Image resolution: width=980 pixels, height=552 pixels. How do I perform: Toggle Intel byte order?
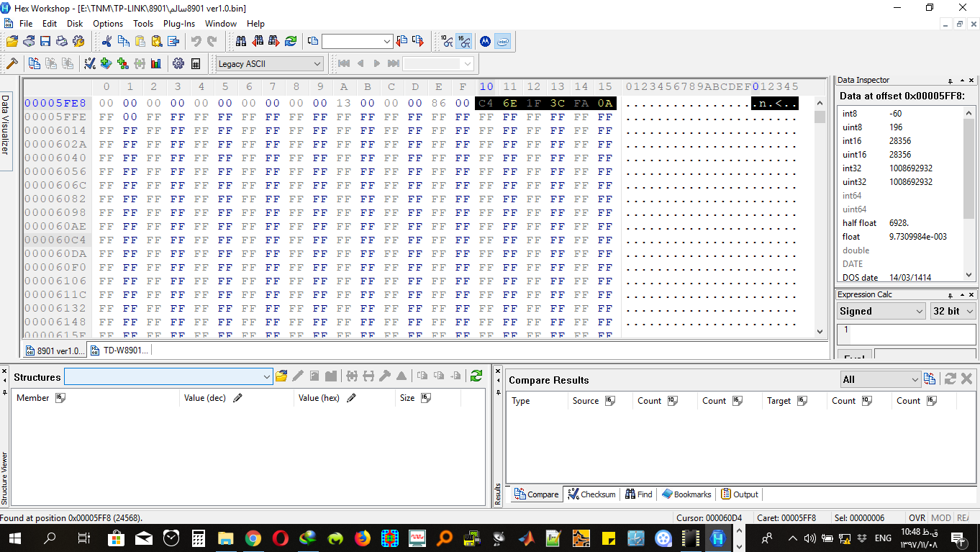[x=502, y=41]
